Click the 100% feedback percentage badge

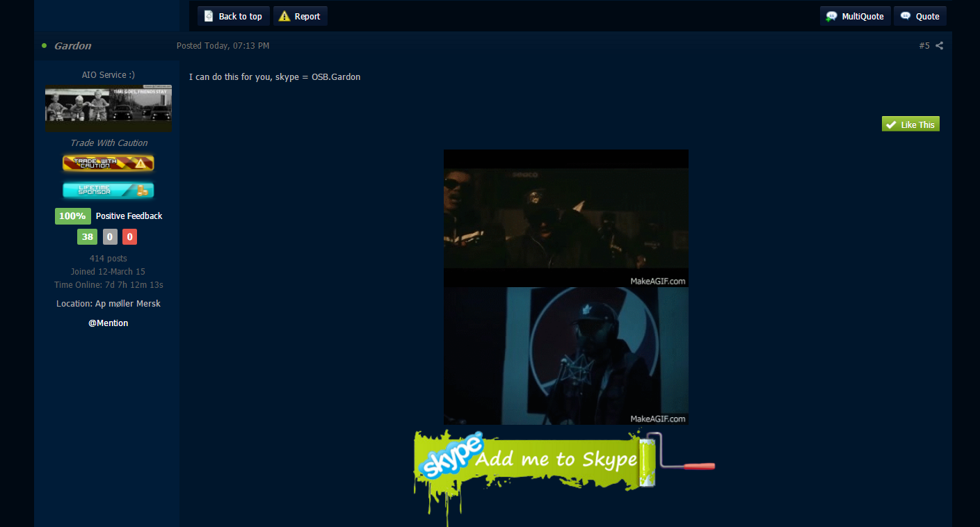coord(72,216)
